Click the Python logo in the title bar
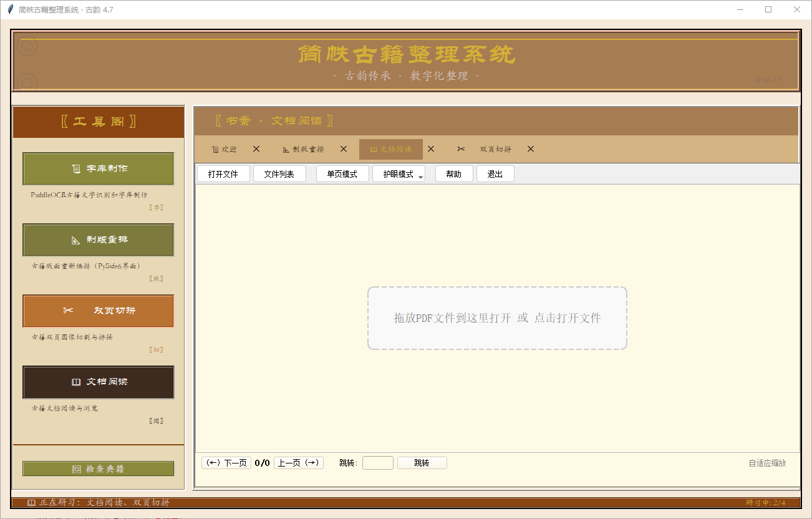This screenshot has height=519, width=812. pyautogui.click(x=9, y=9)
